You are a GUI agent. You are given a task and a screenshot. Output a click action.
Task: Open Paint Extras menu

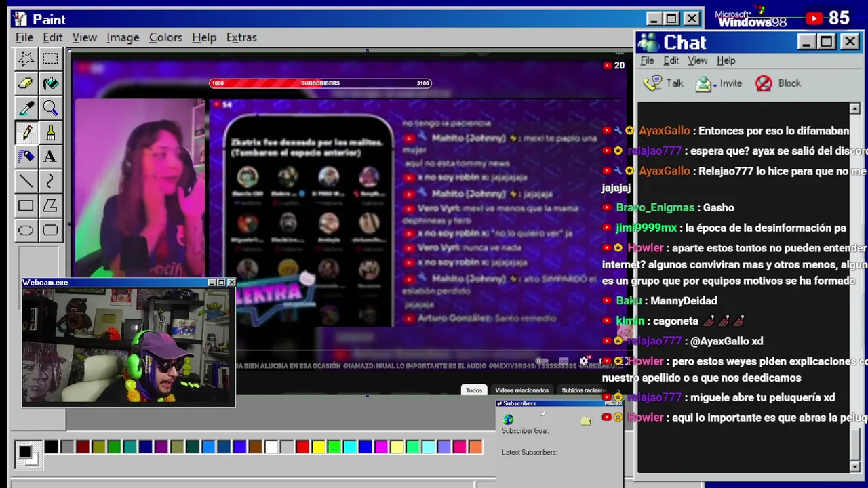[x=241, y=37]
